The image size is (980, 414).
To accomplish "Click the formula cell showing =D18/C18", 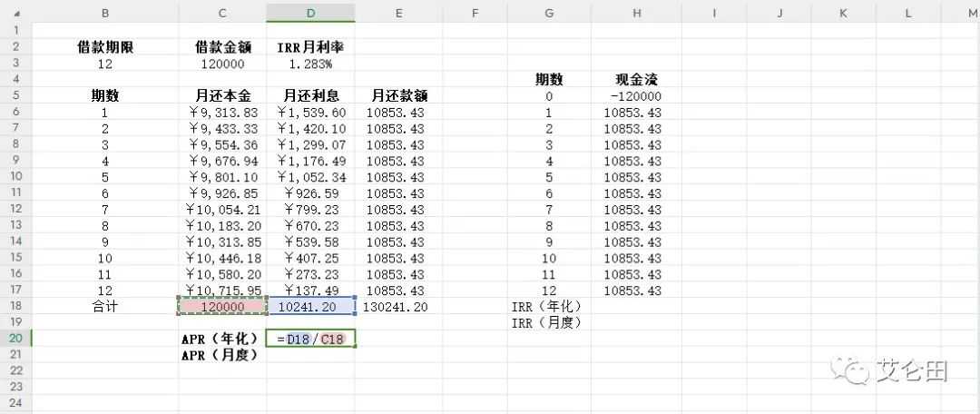I will tap(310, 339).
